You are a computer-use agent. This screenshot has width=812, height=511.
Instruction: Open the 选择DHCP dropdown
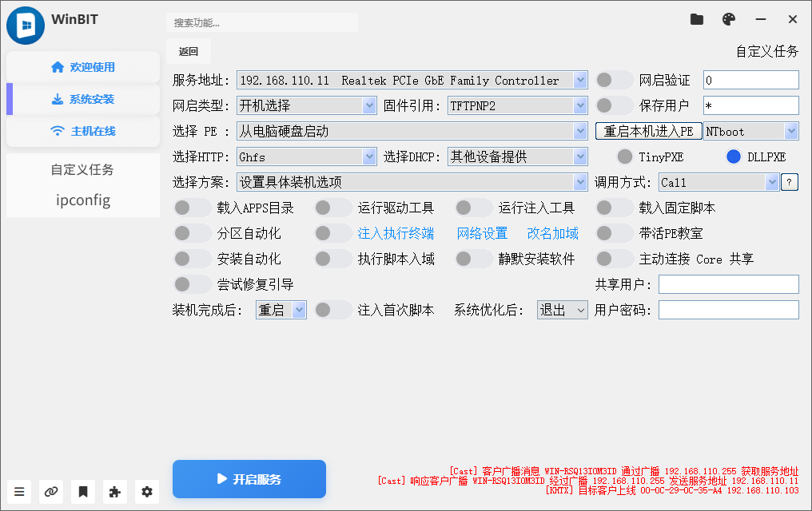[517, 156]
